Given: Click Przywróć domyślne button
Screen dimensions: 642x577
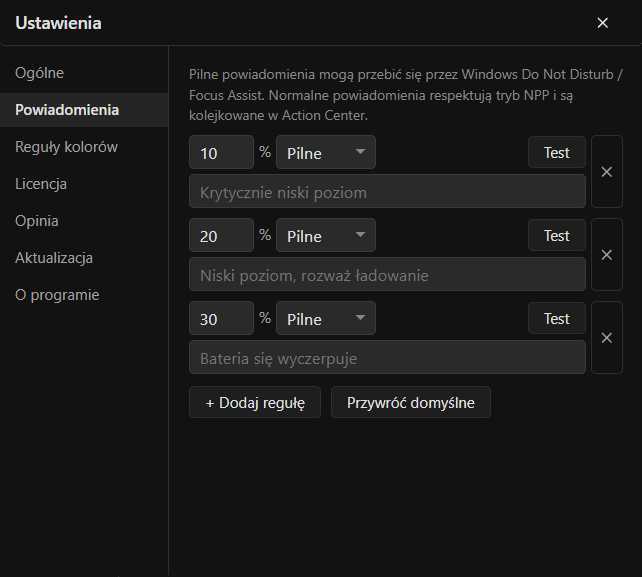Looking at the screenshot, I should pos(411,402).
